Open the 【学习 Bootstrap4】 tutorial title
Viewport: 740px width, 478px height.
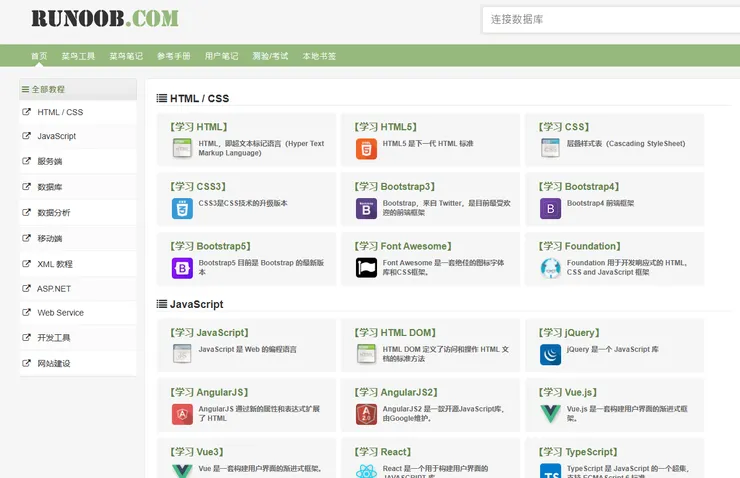[x=579, y=186]
